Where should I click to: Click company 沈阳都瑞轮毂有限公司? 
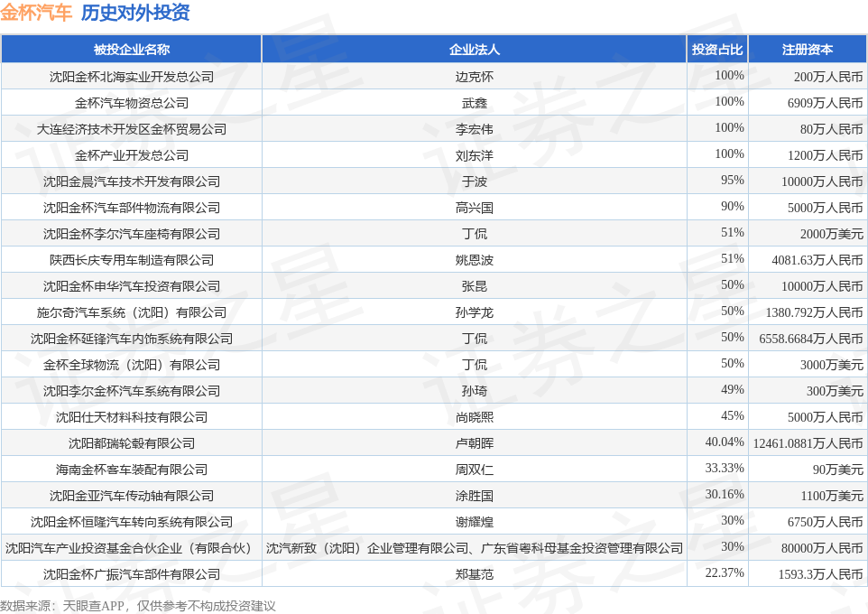click(x=132, y=443)
